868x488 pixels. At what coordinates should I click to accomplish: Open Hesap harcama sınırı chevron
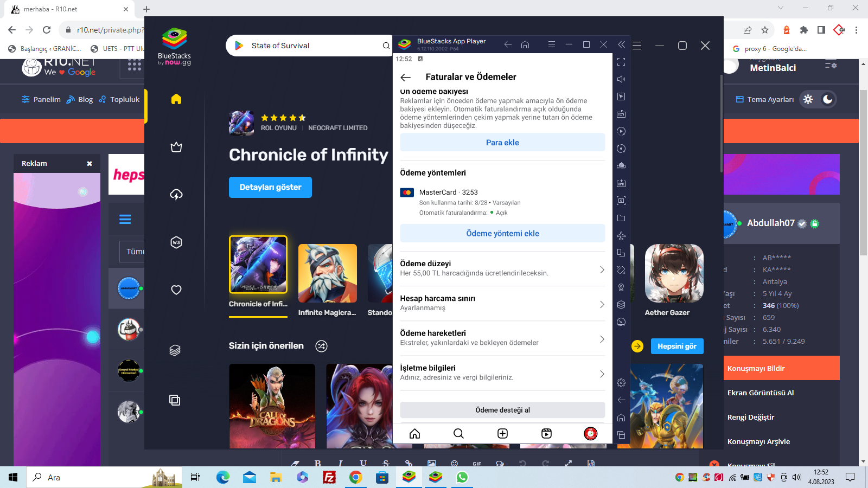pyautogui.click(x=602, y=304)
